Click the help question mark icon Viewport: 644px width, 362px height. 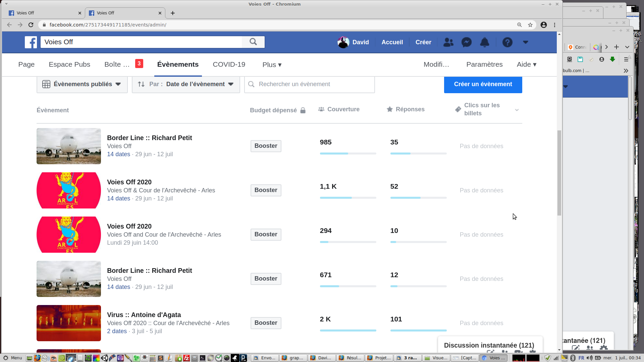coord(507,42)
